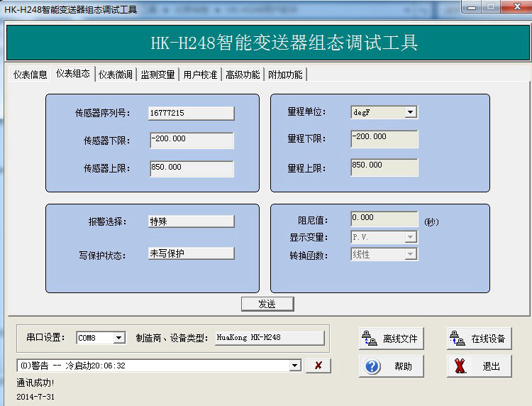The width and height of the screenshot is (532, 406).
Task: Expand the 显示变量 P.V. dropdown
Action: [x=410, y=237]
